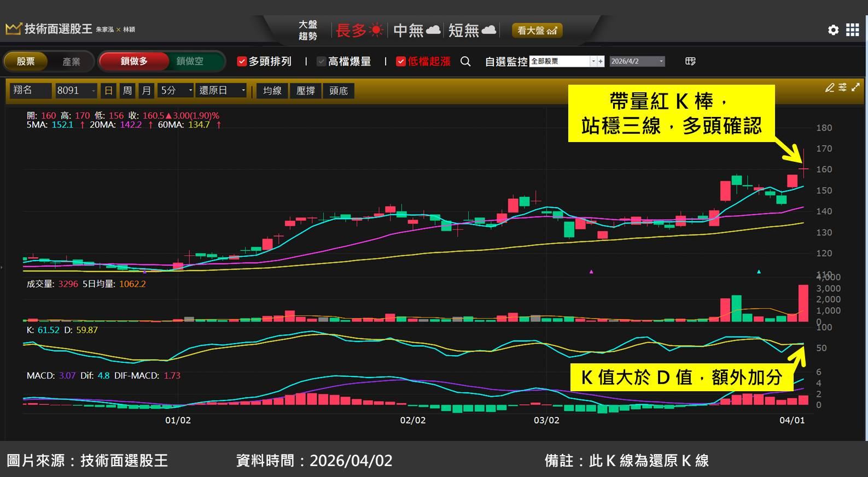Open the 5分 interval dropdown
Screen dimensions: 868x477
(x=176, y=91)
